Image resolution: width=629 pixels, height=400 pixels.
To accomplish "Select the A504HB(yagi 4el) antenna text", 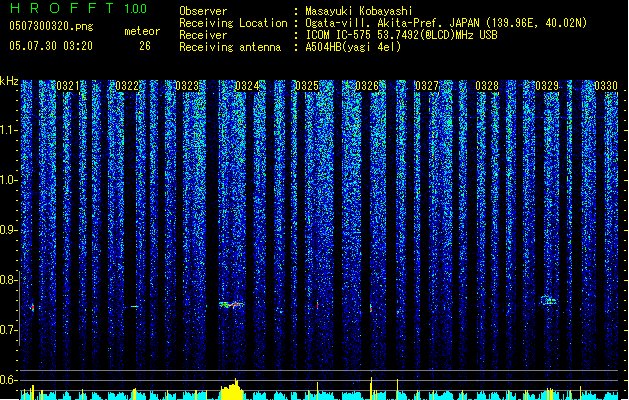I will click(x=353, y=47).
